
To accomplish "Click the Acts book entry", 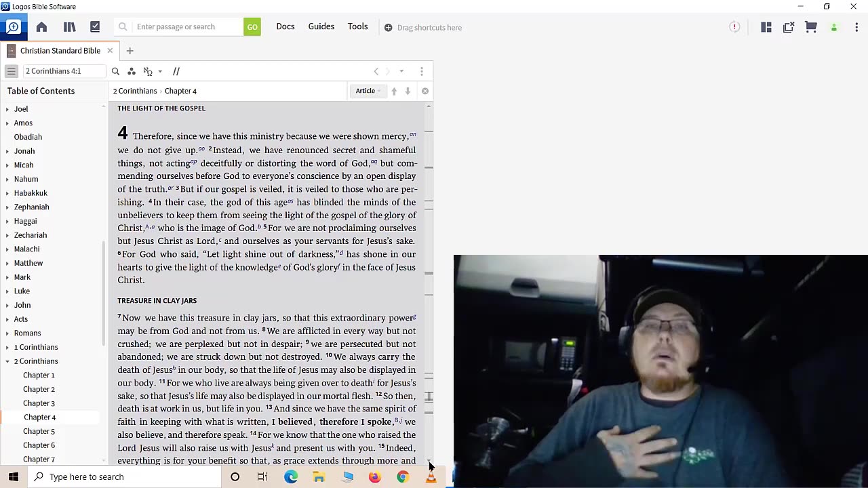I will pyautogui.click(x=21, y=319).
